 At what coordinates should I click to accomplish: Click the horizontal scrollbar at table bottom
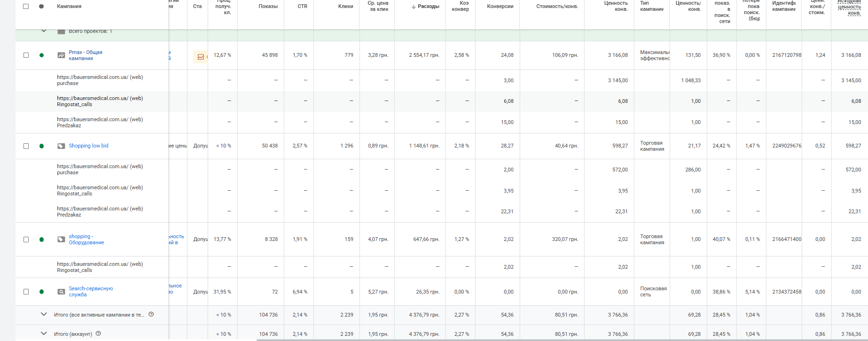tap(517, 339)
